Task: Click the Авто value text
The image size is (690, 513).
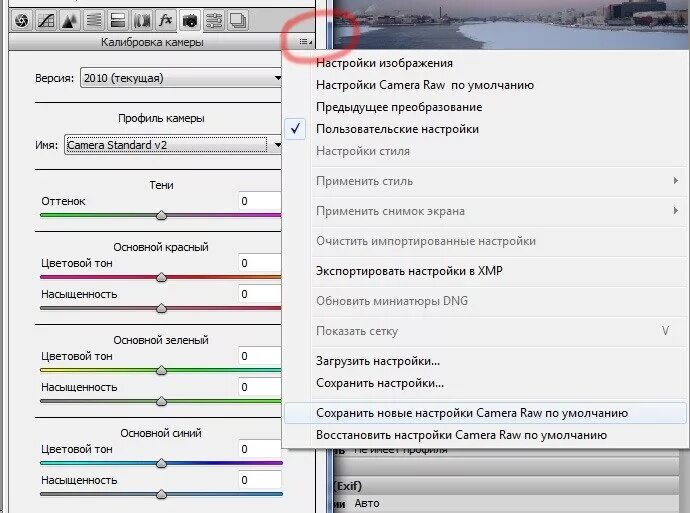Action: 367,503
